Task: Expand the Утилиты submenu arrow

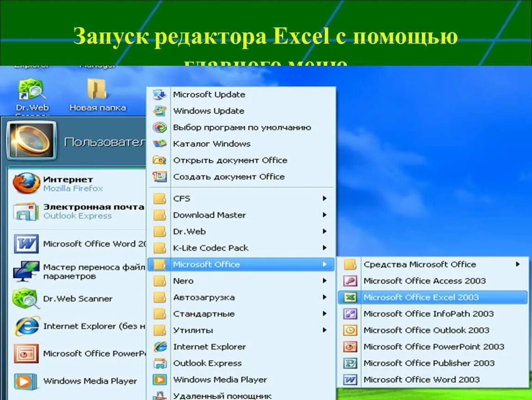Action: (x=325, y=330)
